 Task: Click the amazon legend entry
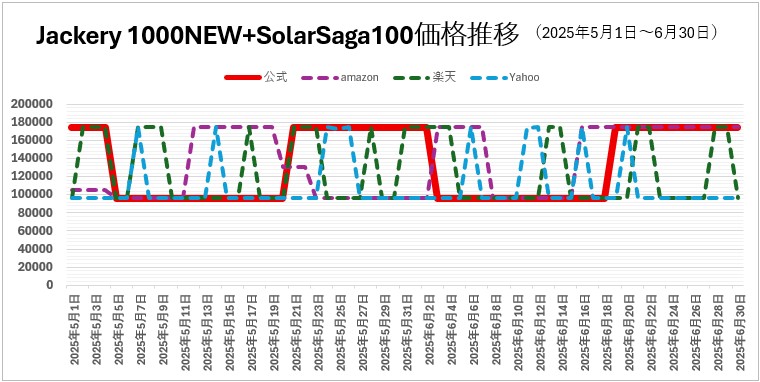pos(340,78)
